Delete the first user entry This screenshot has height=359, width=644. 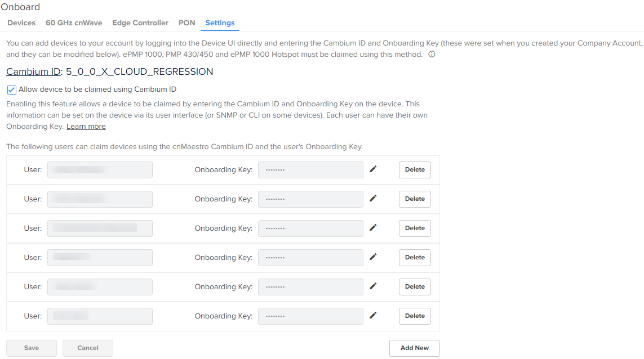[415, 170]
